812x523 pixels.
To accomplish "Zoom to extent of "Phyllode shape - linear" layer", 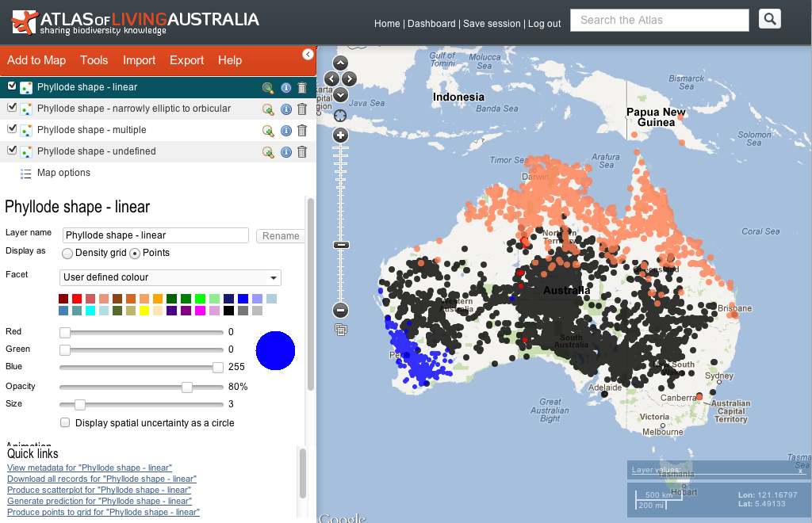I will (268, 88).
